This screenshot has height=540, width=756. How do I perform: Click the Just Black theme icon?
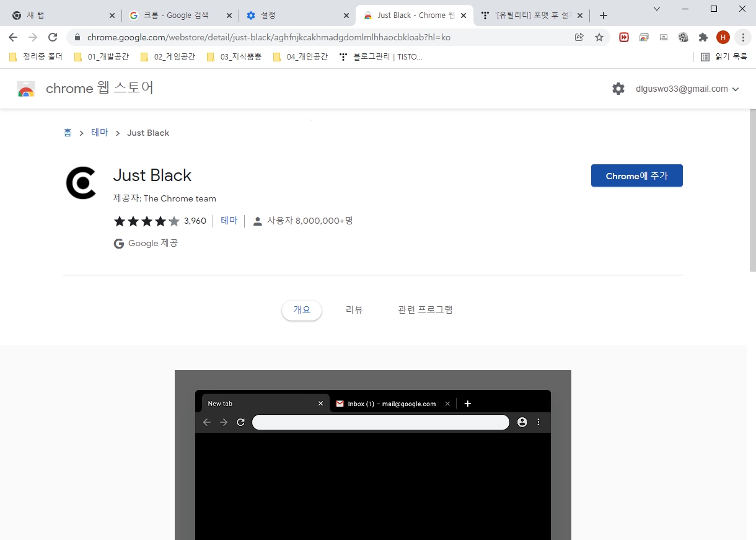tap(81, 183)
